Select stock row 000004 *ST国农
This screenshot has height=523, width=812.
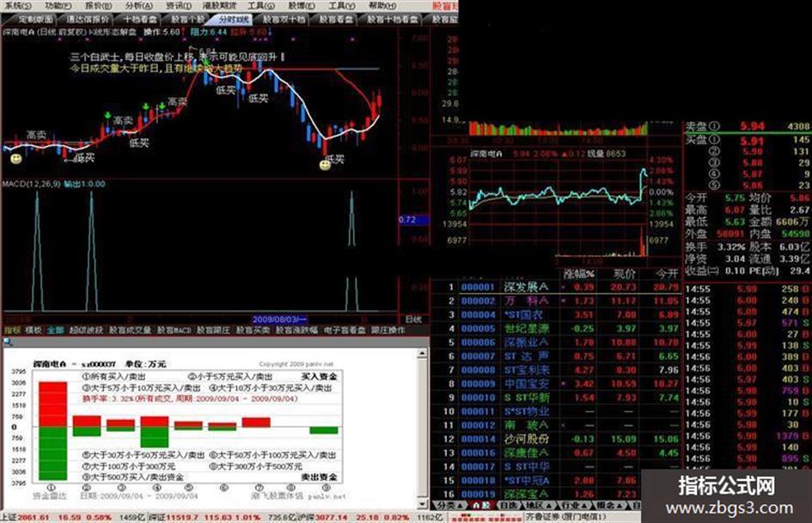click(557, 315)
